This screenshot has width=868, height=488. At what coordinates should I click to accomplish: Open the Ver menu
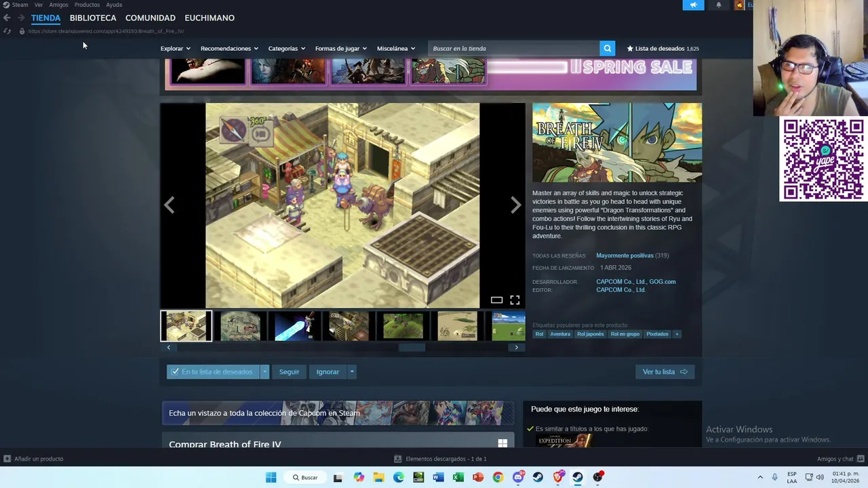39,5
